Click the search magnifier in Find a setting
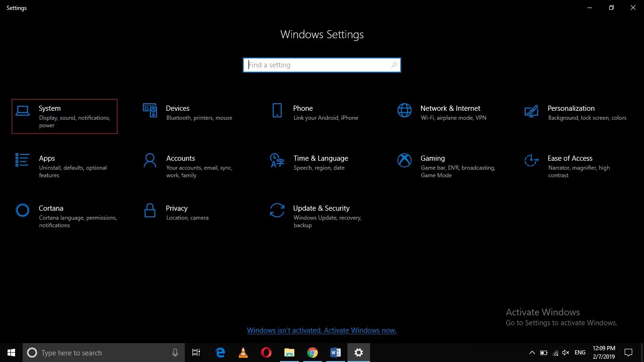Viewport: 644px width, 362px height. 394,65
